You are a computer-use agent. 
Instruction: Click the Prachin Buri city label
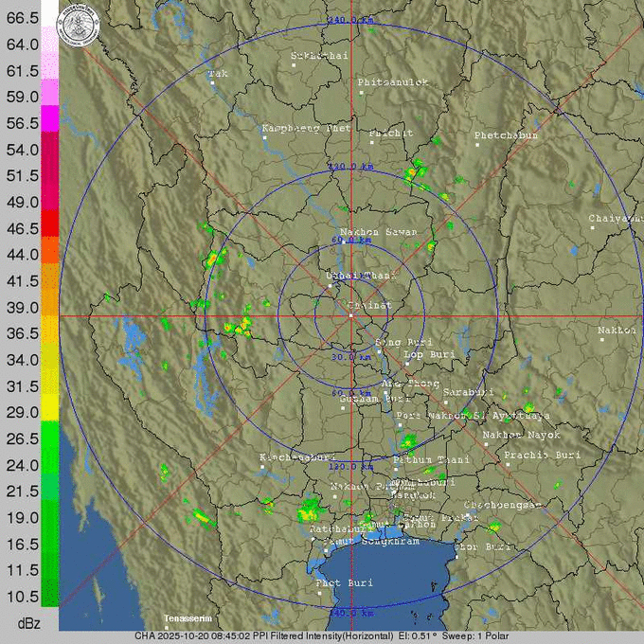pos(542,455)
